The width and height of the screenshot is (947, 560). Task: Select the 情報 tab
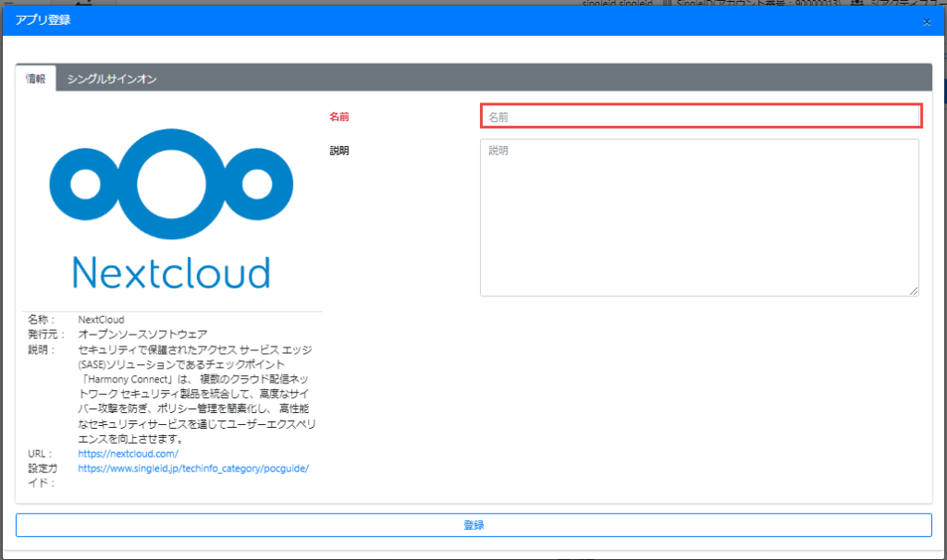pyautogui.click(x=35, y=79)
